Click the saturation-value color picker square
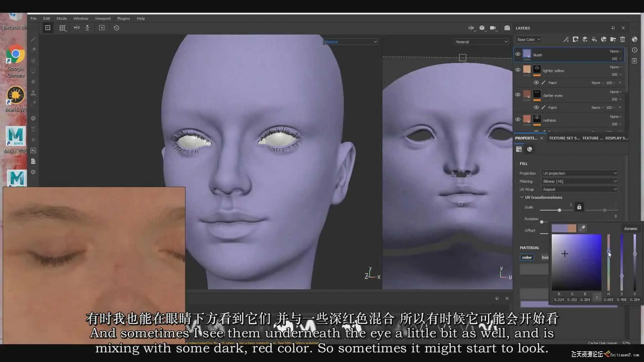The image size is (644, 362). [576, 262]
